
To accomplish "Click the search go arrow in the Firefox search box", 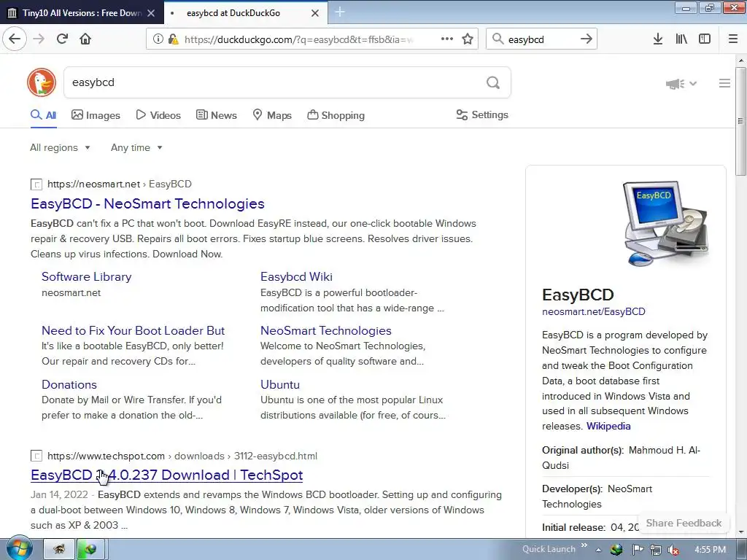I will pyautogui.click(x=587, y=39).
